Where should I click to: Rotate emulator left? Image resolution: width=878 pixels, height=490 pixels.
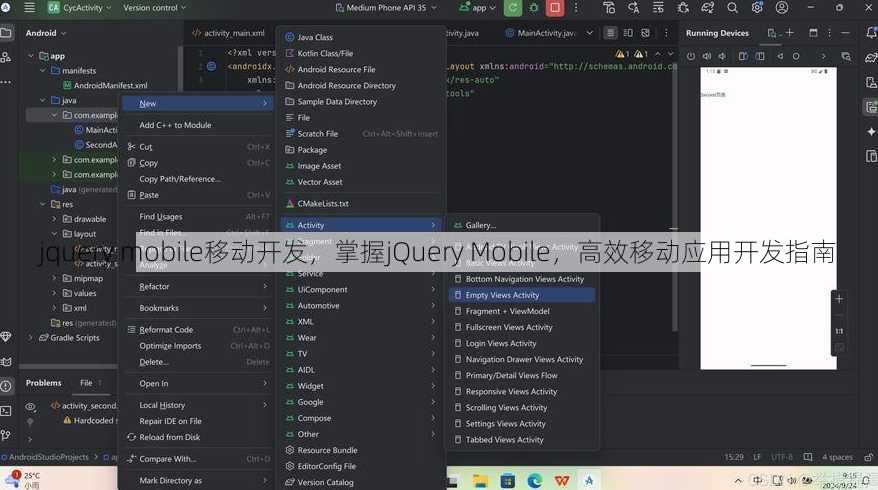(743, 56)
